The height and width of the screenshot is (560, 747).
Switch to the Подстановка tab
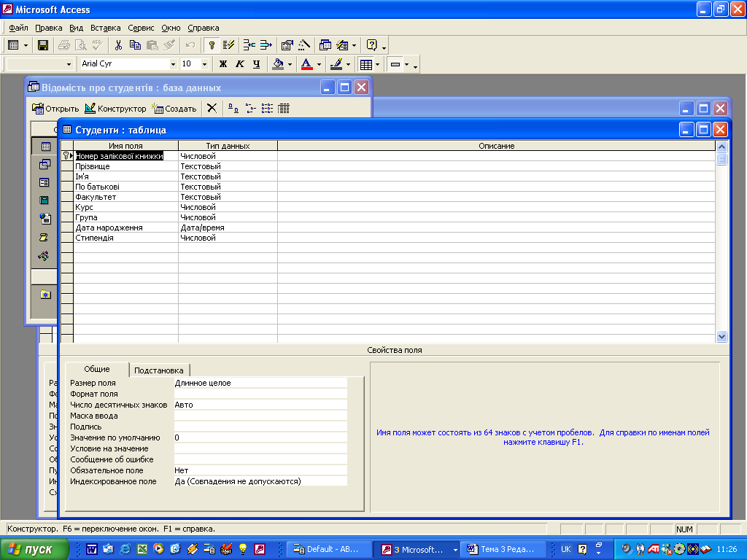tap(159, 370)
